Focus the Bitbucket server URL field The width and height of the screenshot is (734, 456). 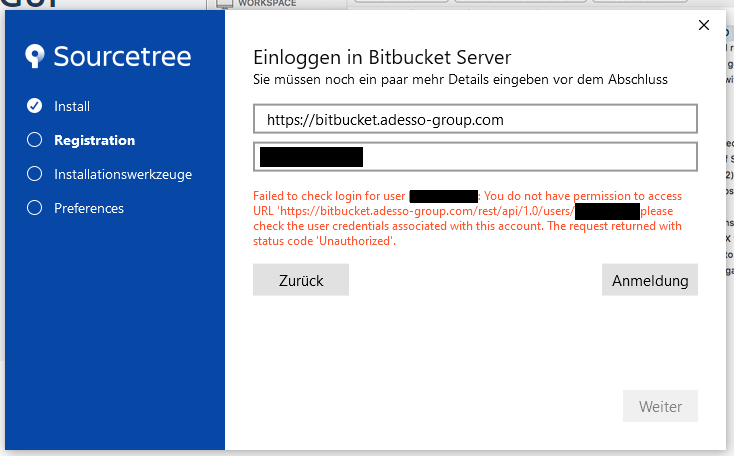coord(475,119)
